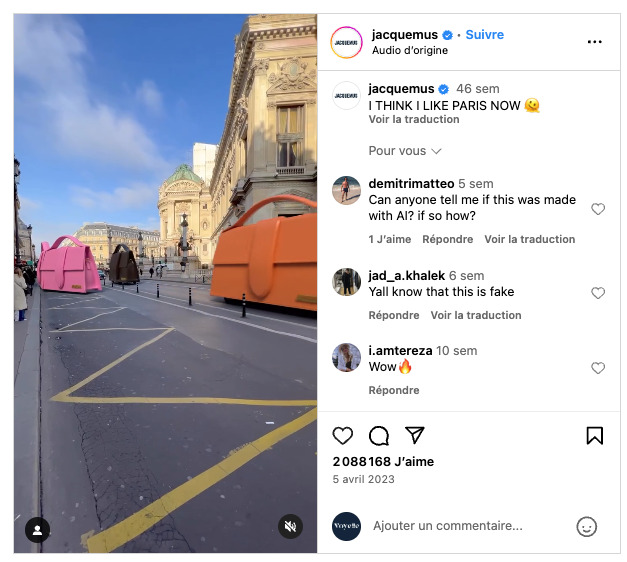Heart the comment from i.amtereza
The width and height of the screenshot is (627, 562).
coord(598,368)
